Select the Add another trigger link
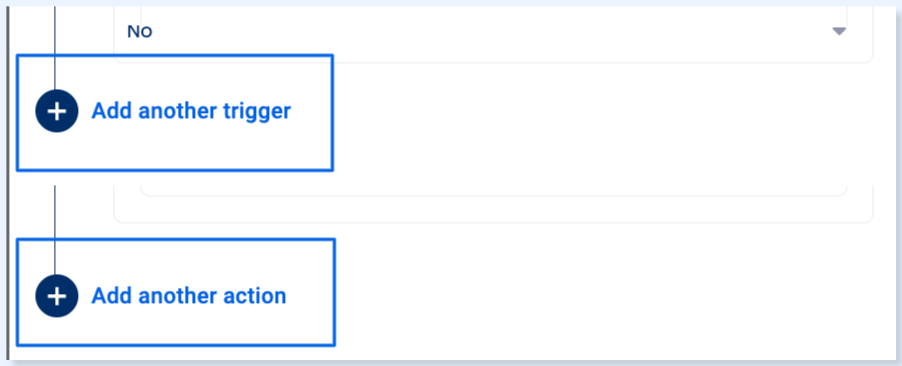Screen dimensions: 902x366 (x=191, y=111)
